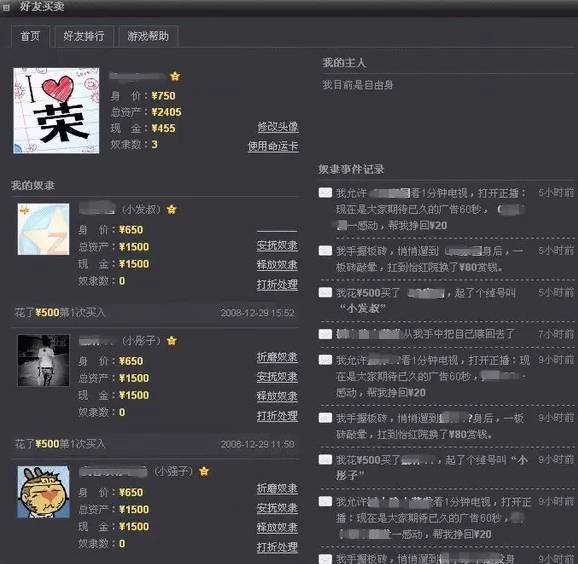Click the 现金 value ¥455
The width and height of the screenshot is (578, 564).
click(164, 129)
